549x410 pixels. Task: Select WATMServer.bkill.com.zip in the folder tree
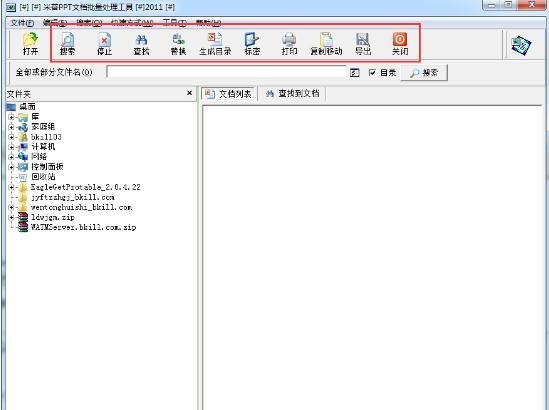[x=83, y=227]
